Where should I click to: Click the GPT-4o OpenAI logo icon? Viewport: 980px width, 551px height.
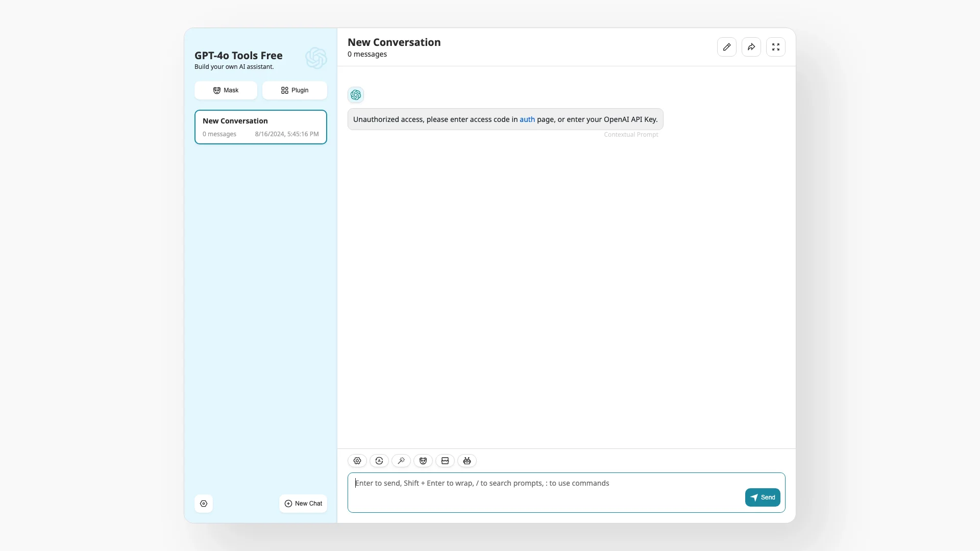pos(315,59)
